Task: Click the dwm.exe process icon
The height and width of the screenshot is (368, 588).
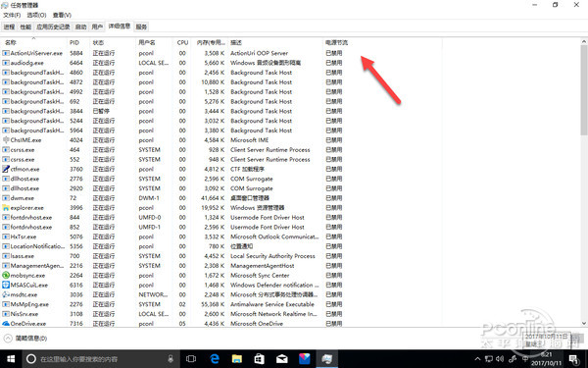Action: tap(6, 198)
